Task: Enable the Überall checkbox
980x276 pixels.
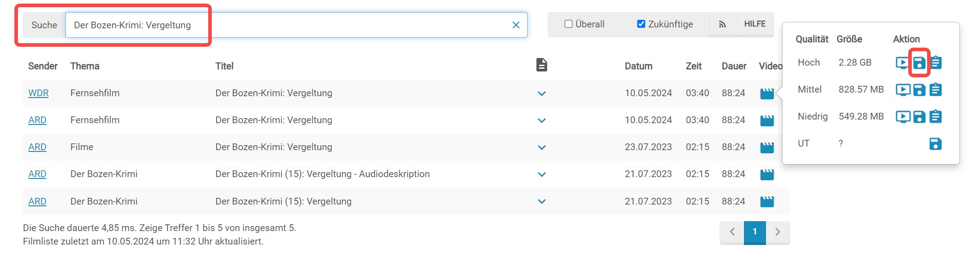Action: coord(569,24)
